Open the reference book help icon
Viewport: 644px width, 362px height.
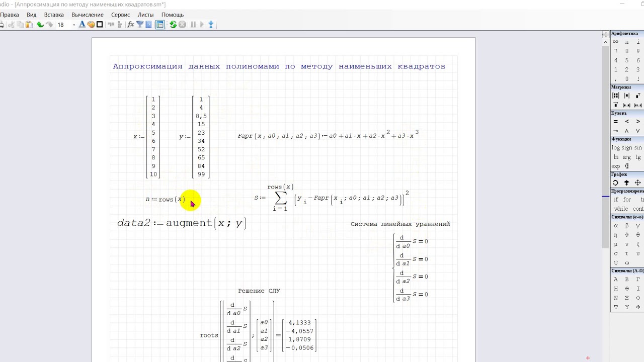(x=148, y=25)
